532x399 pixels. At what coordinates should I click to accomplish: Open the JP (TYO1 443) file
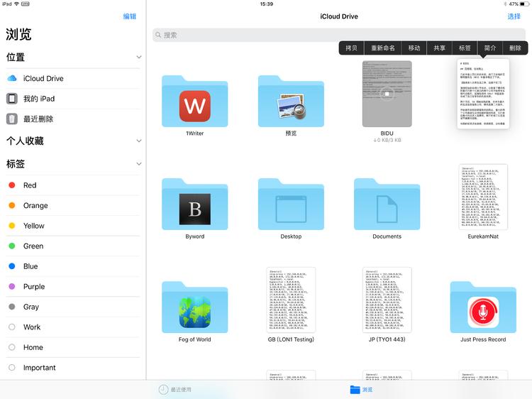click(x=387, y=300)
